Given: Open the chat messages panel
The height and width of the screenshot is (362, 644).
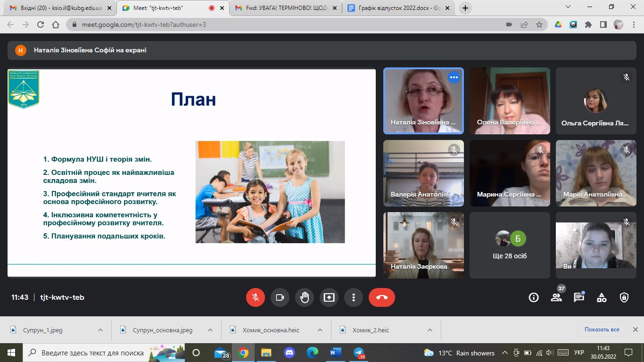Looking at the screenshot, I should 578,297.
